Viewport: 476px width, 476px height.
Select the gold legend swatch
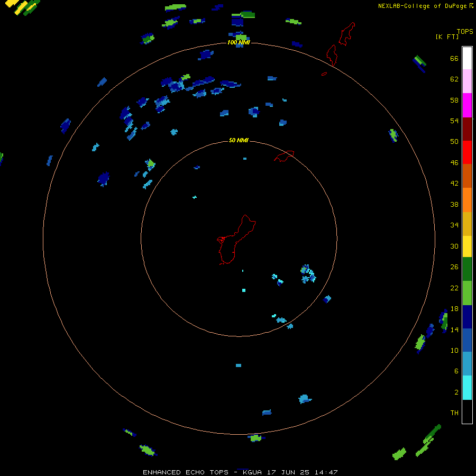tap(467, 224)
